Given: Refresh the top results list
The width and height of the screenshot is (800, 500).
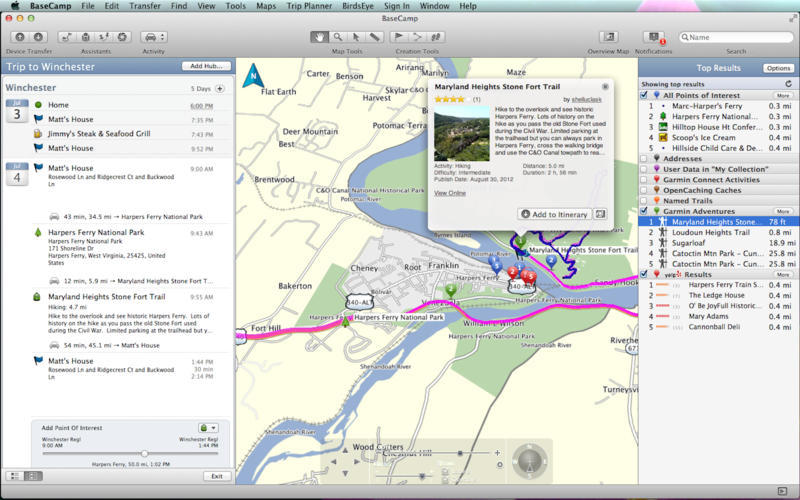Looking at the screenshot, I should [789, 84].
